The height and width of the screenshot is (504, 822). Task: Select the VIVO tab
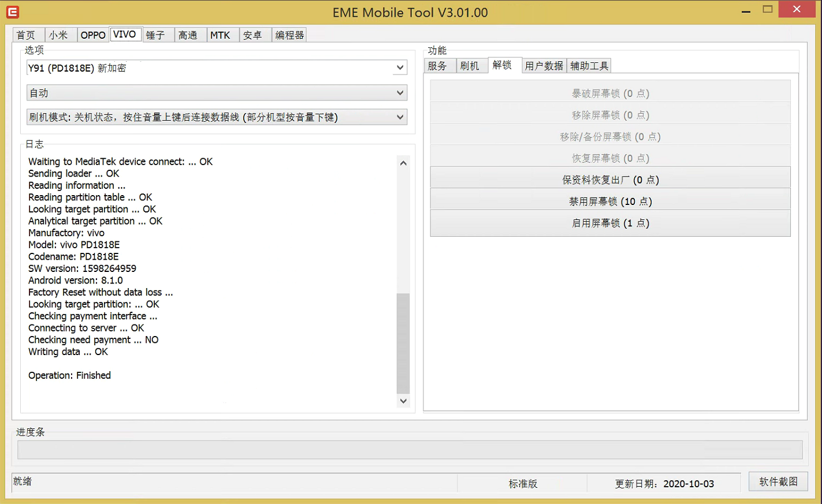[125, 34]
